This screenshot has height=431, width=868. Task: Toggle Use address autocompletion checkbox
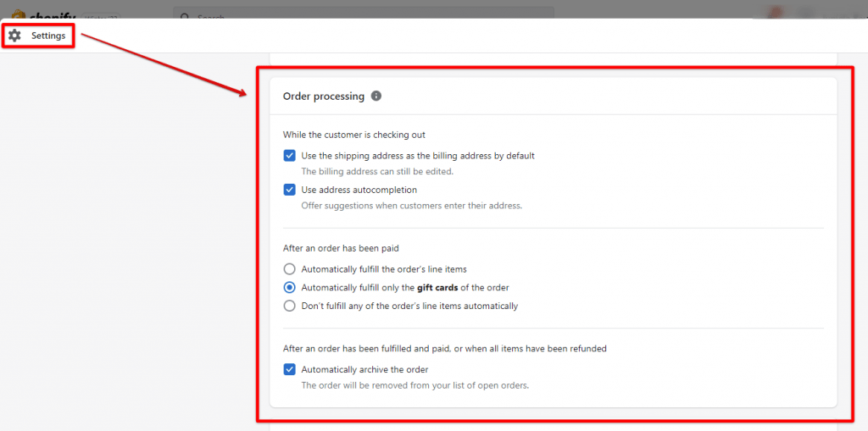[289, 190]
